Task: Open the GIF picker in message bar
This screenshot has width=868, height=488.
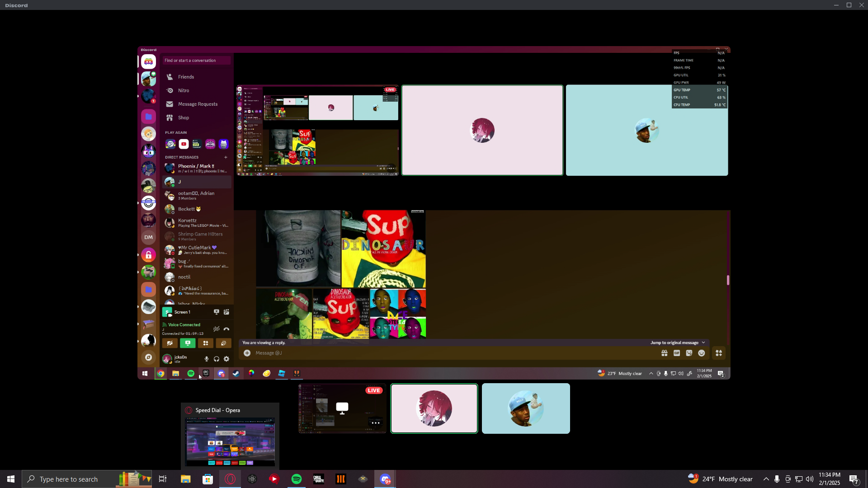Action: 677,353
